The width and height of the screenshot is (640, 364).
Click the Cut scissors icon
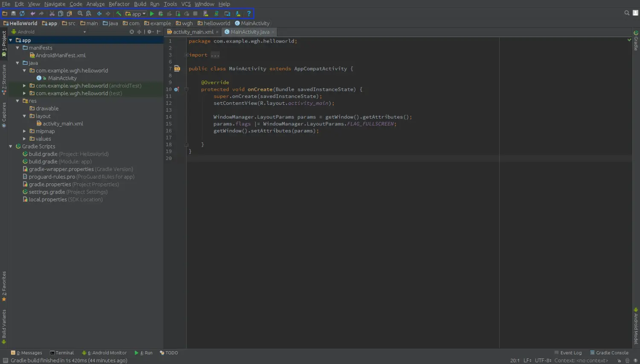tap(52, 14)
